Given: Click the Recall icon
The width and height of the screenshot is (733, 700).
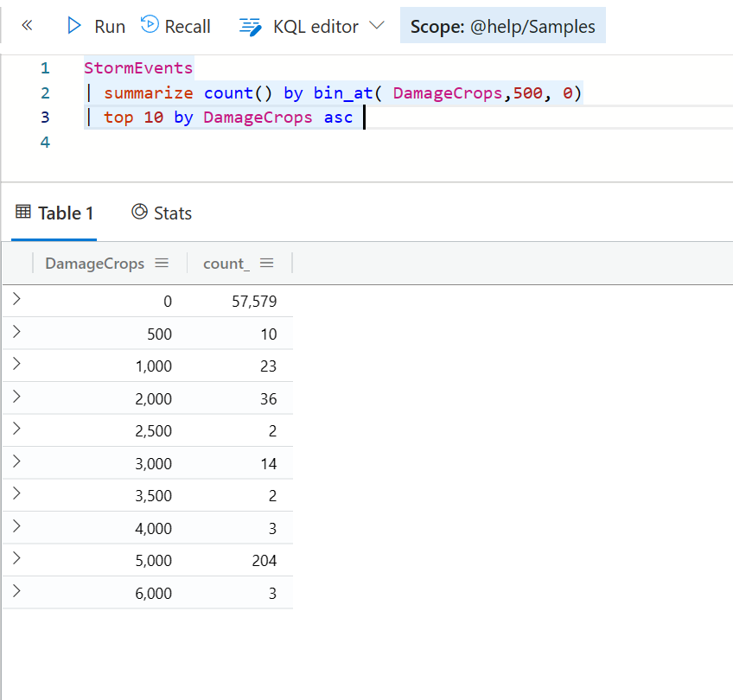Looking at the screenshot, I should click(150, 25).
